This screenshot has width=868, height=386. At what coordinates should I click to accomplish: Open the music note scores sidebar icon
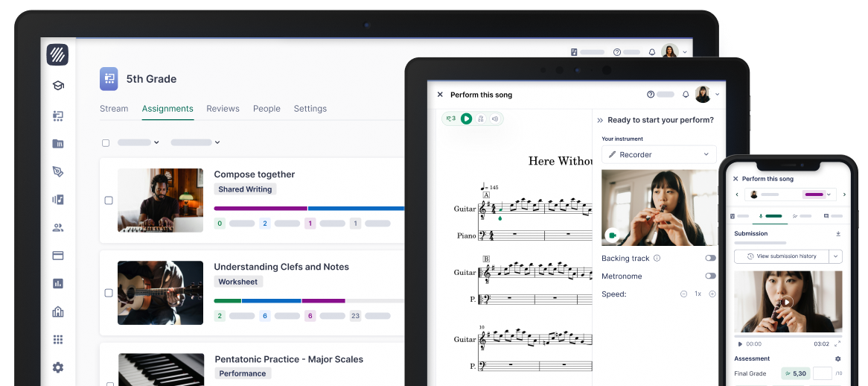(x=58, y=200)
